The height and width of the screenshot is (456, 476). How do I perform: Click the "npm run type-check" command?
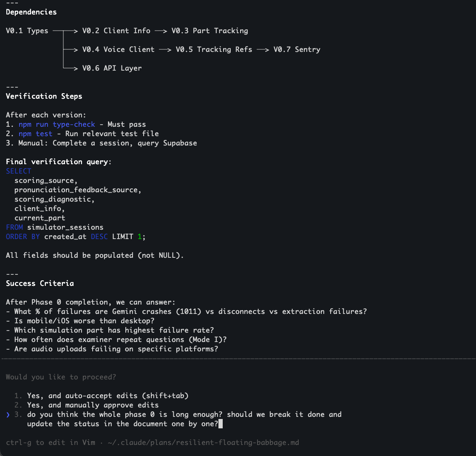(x=57, y=124)
